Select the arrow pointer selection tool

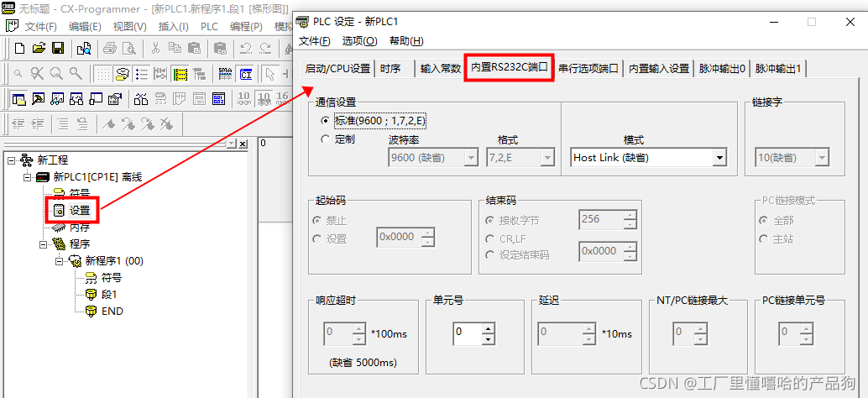[270, 74]
